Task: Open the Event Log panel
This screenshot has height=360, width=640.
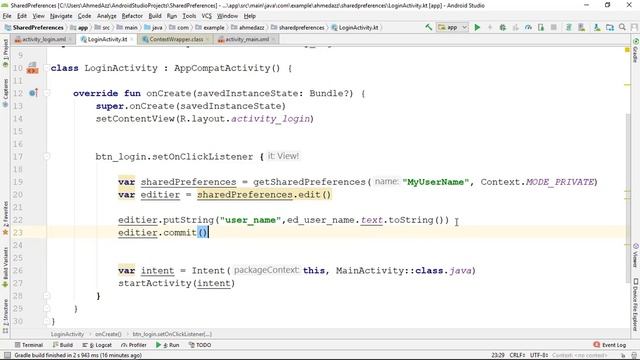Action: pyautogui.click(x=609, y=345)
